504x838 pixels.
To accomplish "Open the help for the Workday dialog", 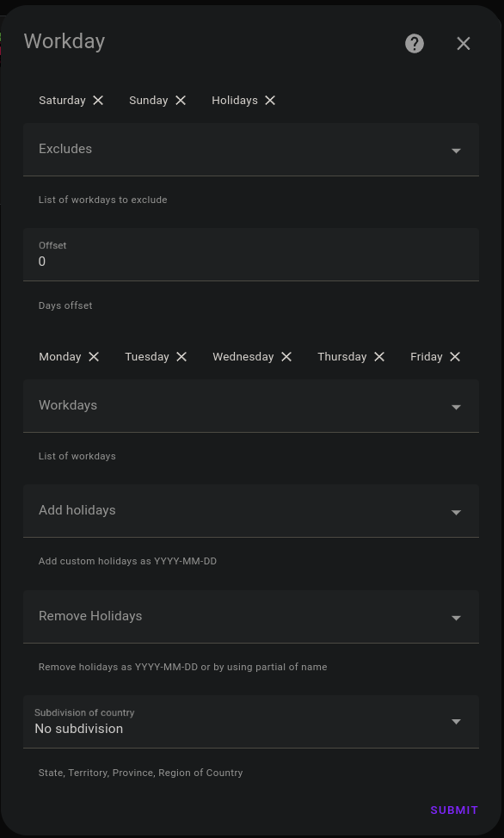I will [x=415, y=43].
